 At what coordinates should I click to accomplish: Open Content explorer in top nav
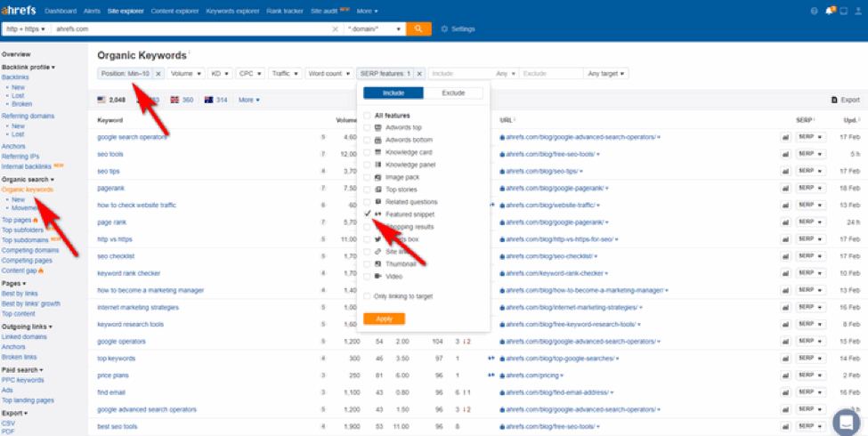pos(174,11)
